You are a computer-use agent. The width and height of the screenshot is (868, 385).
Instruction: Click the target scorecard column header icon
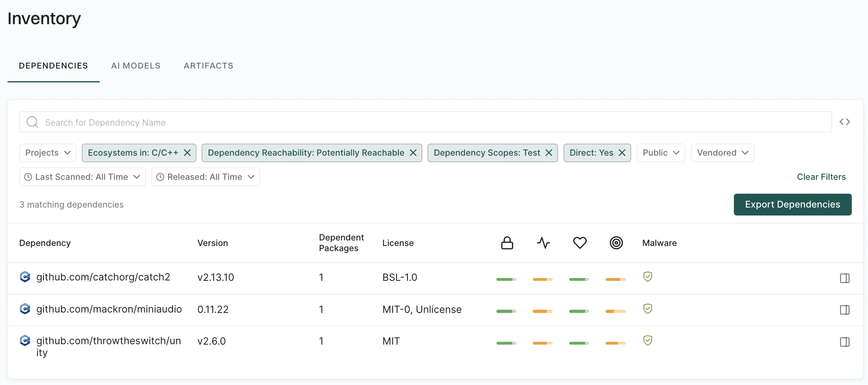coord(616,243)
